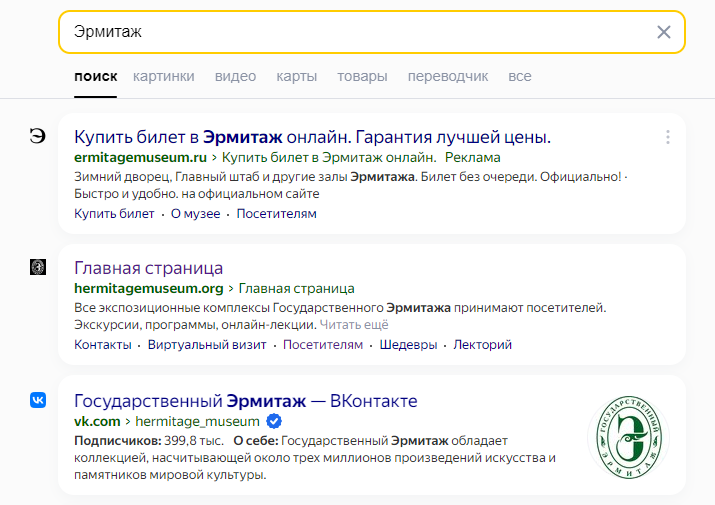Screen dimensions: 715x505
Task: Open the Контакты sitelink
Action: pyautogui.click(x=103, y=344)
